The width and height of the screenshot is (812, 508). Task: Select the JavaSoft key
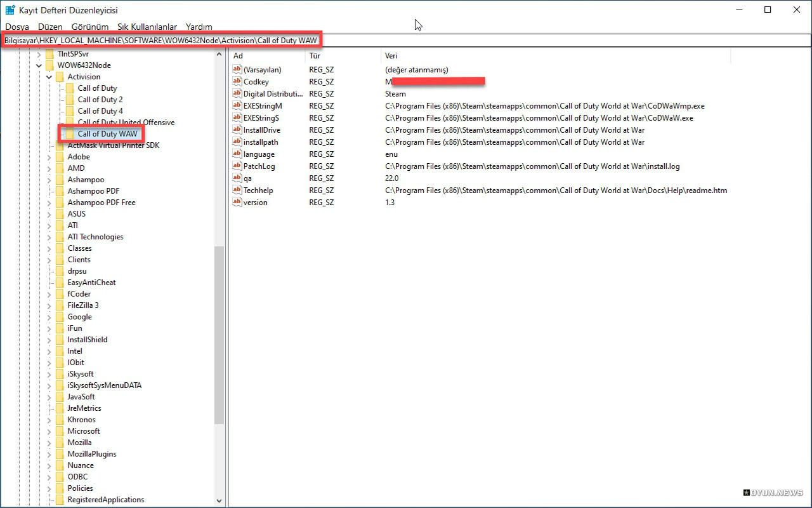81,397
